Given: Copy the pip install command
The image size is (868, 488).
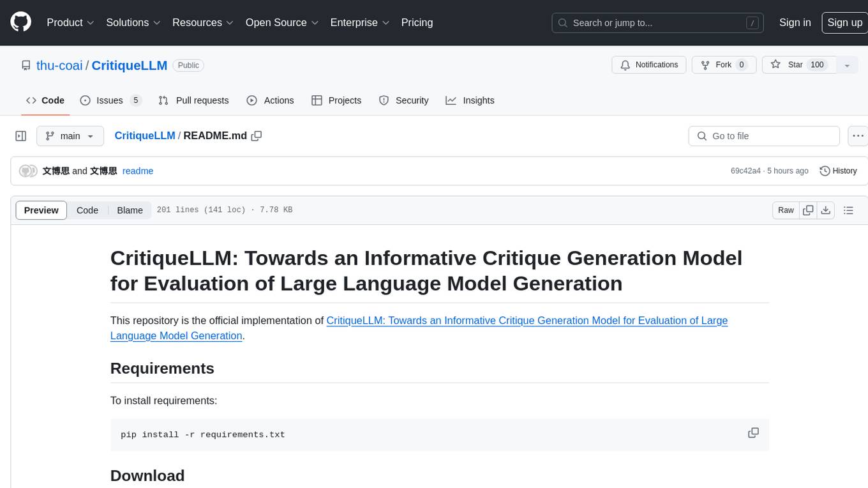Looking at the screenshot, I should [753, 433].
